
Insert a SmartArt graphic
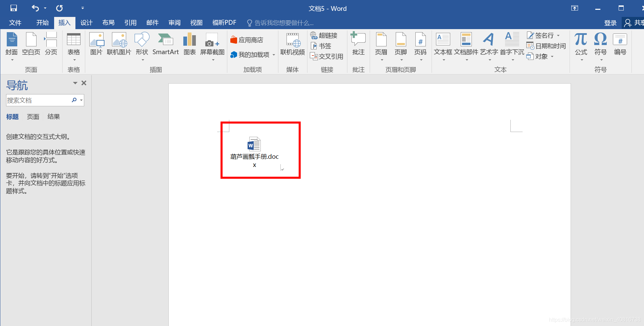pyautogui.click(x=166, y=44)
